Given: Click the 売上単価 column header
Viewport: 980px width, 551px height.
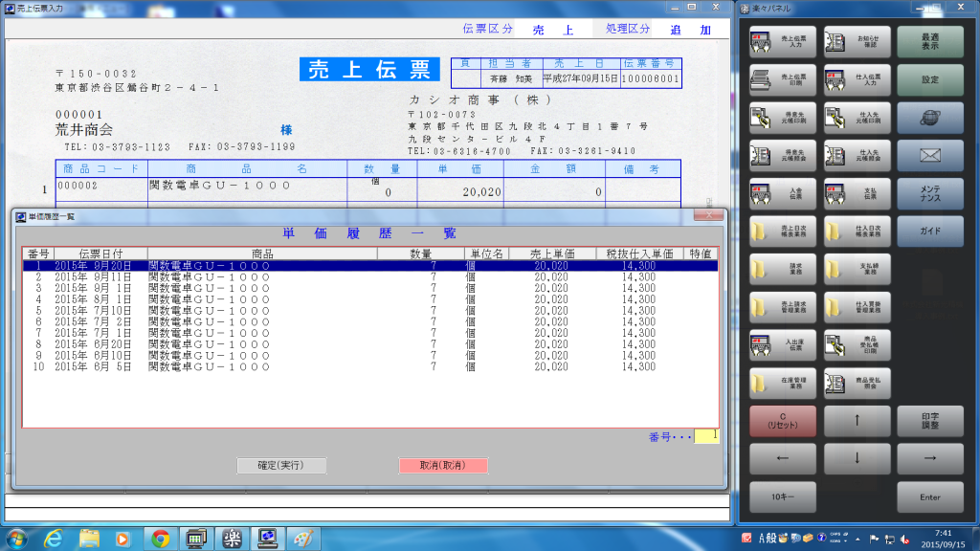Looking at the screenshot, I should coord(552,253).
